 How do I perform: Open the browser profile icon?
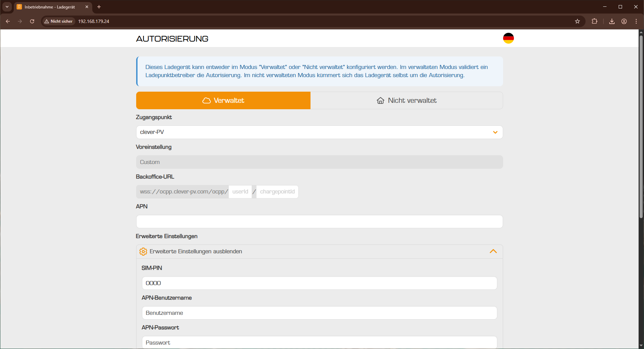pos(624,21)
